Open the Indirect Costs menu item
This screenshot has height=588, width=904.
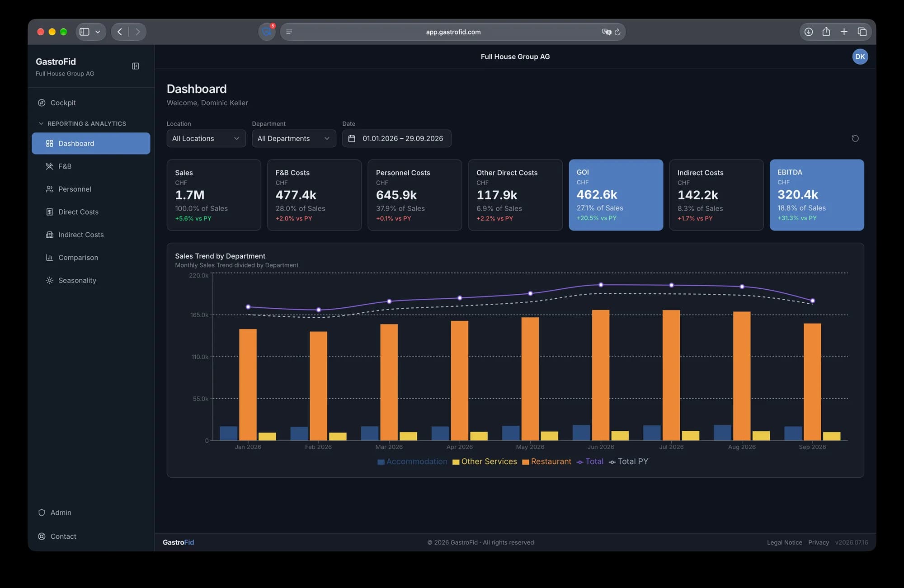tap(91, 235)
